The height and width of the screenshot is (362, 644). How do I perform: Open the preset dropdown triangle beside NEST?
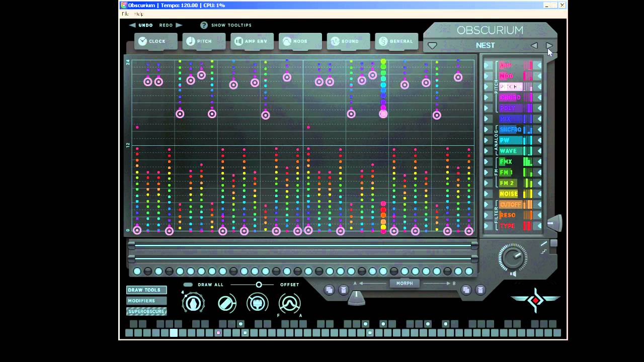tap(432, 46)
